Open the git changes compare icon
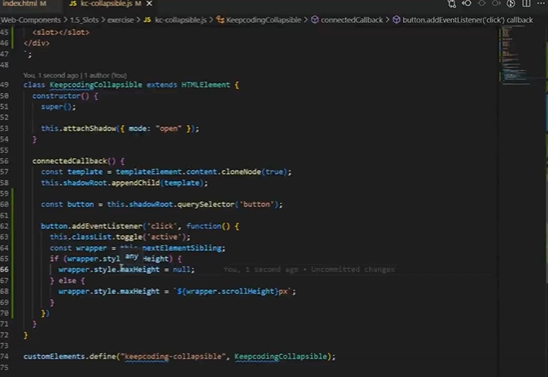 click(x=452, y=3)
